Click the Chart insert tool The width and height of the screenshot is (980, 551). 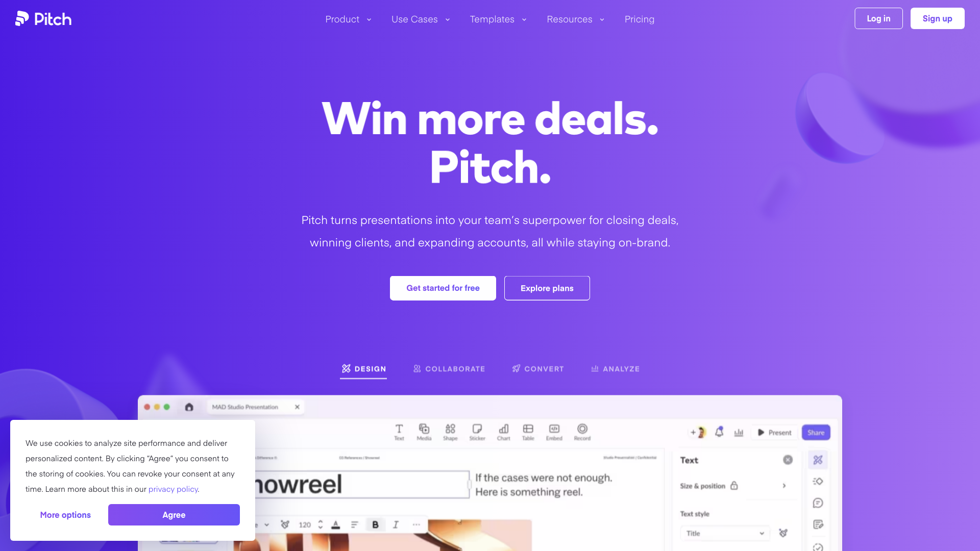[503, 432]
